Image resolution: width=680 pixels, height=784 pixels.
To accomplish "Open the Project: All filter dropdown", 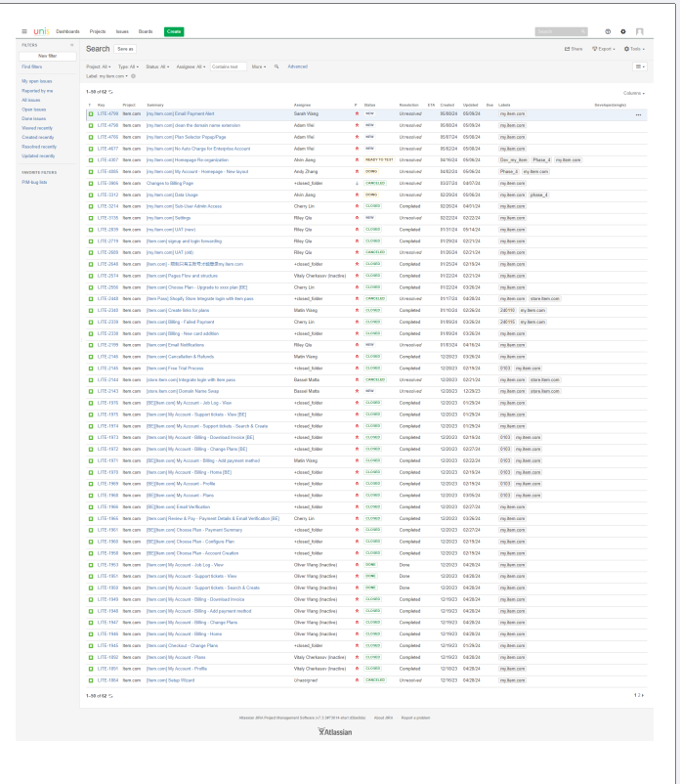I will pyautogui.click(x=99, y=66).
